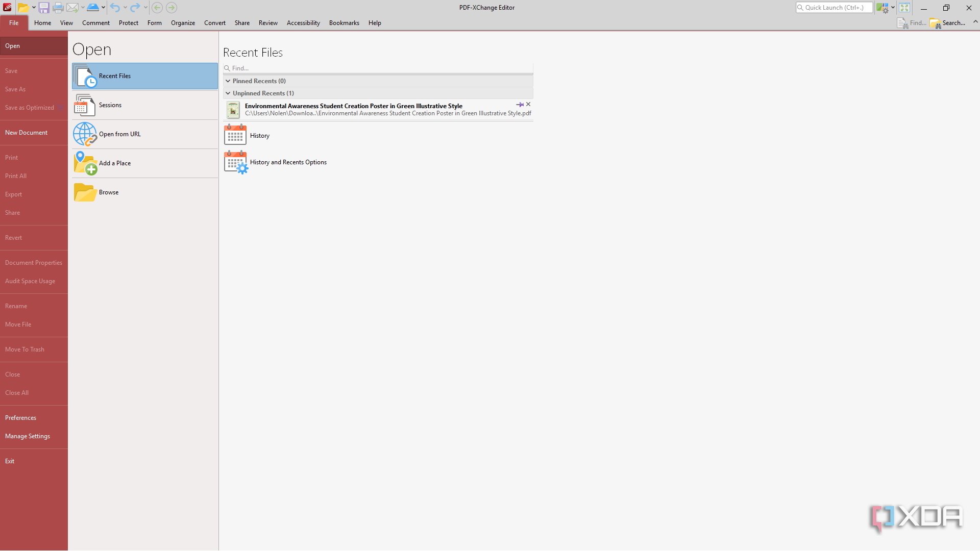Open the History calendar icon
Image resolution: width=980 pixels, height=551 pixels.
point(235,135)
